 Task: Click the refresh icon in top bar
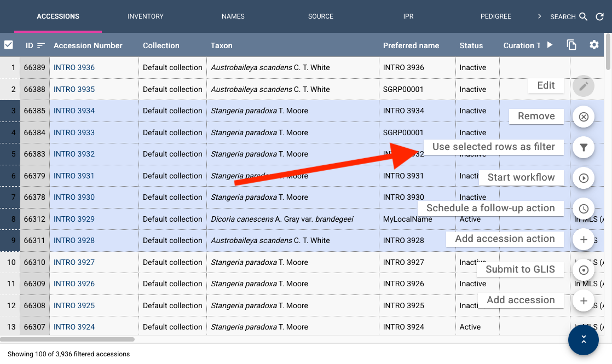599,16
